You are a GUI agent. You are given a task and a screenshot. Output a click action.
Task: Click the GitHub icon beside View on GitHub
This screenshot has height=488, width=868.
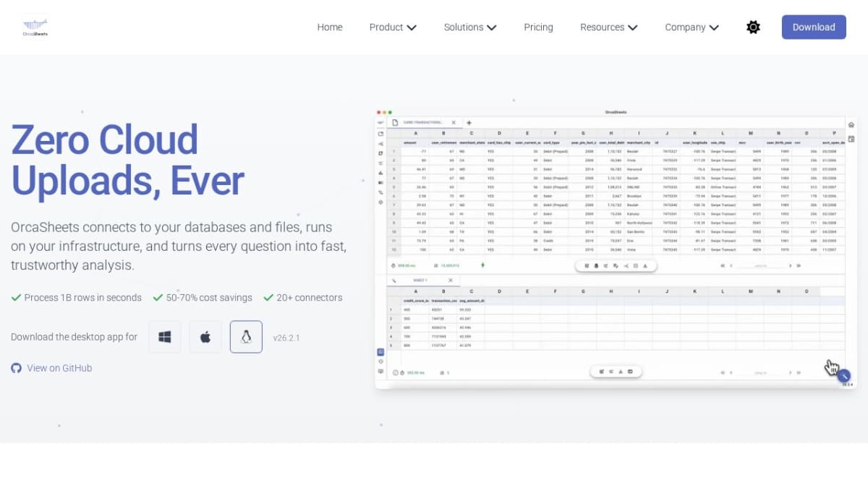coord(16,368)
